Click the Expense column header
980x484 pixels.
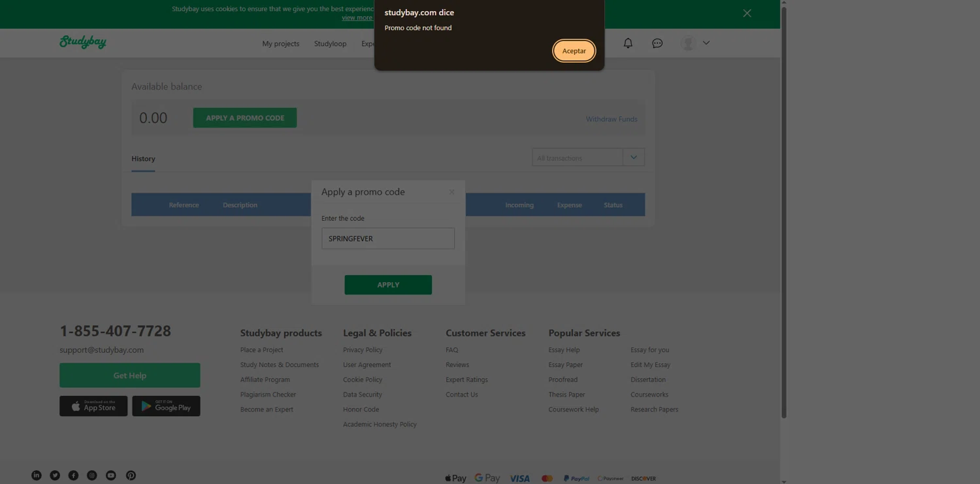tap(569, 205)
